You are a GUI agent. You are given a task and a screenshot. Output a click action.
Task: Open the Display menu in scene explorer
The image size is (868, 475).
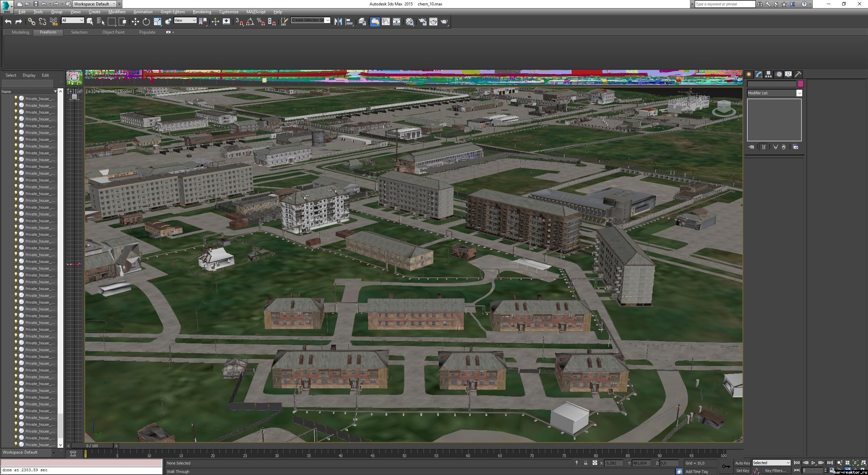[29, 75]
